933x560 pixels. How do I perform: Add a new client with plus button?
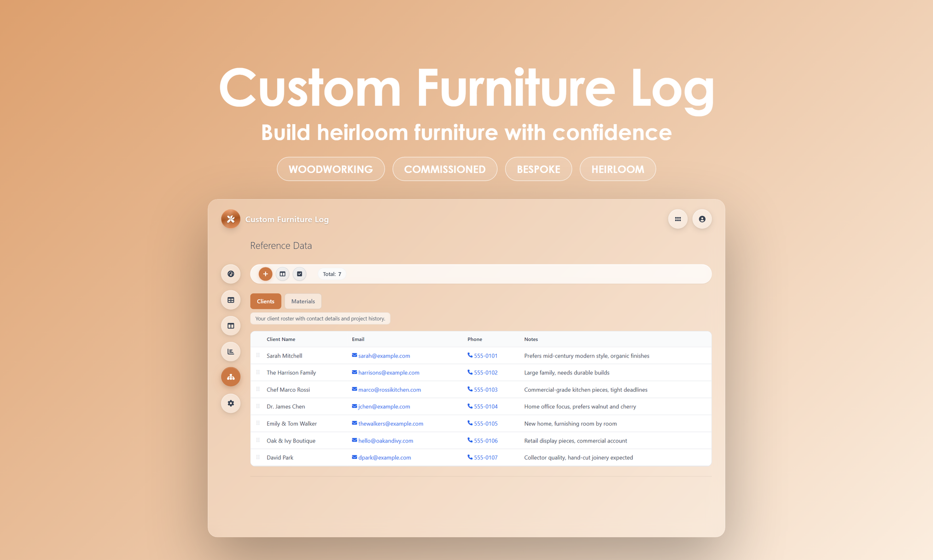point(265,274)
